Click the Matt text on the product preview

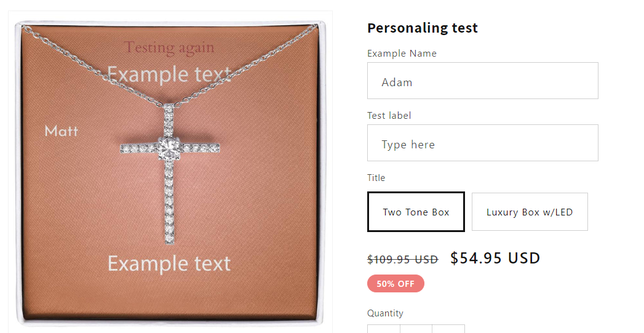(x=61, y=131)
